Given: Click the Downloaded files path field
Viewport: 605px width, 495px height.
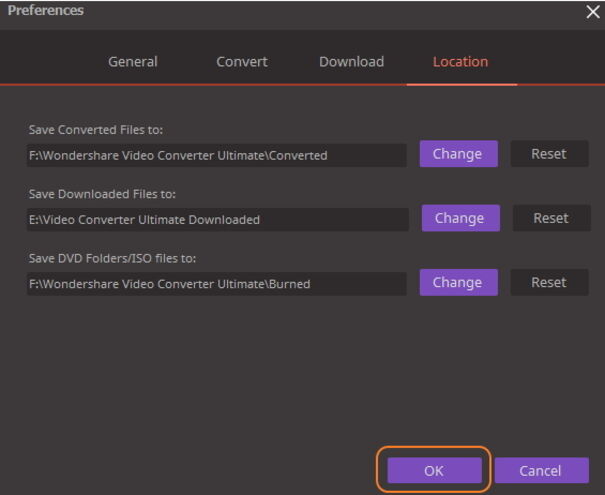Looking at the screenshot, I should click(218, 220).
